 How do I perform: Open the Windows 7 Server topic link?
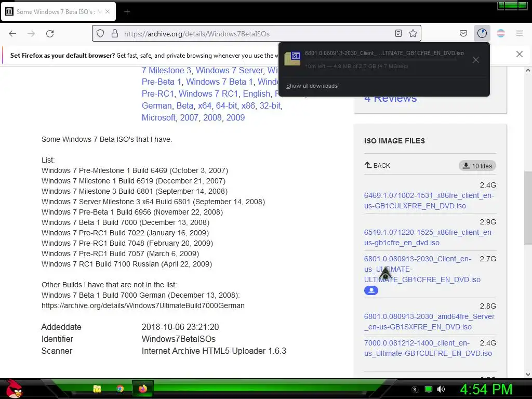pos(229,70)
